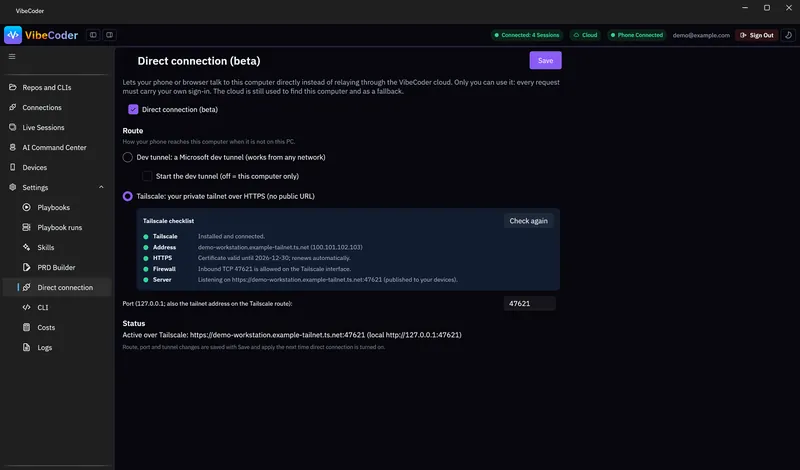800x470 pixels.
Task: Click the Server "Listening on" row text
Action: [x=328, y=280]
